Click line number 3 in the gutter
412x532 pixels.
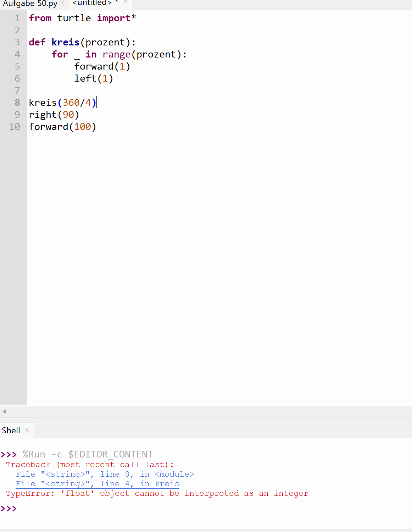[17, 42]
